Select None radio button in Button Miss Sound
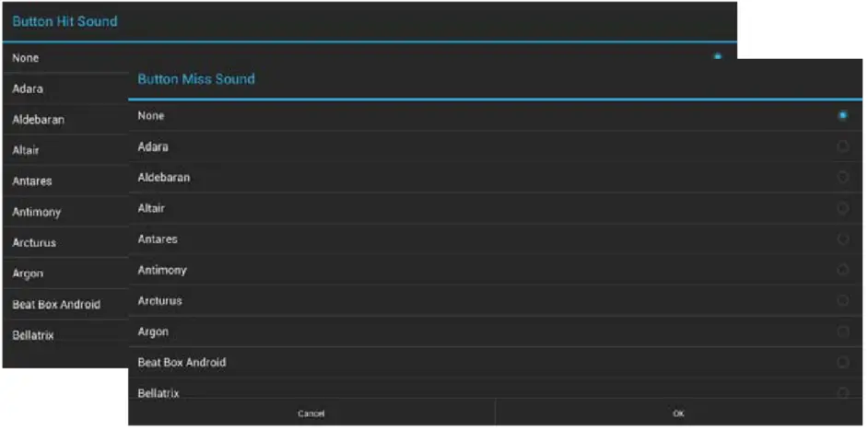Viewport: 868px width, 431px height. point(842,116)
